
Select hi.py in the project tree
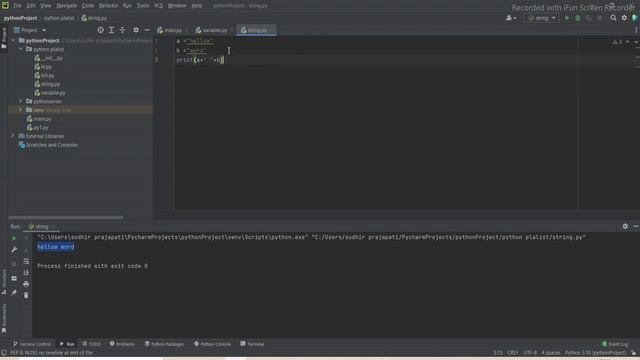[x=46, y=67]
